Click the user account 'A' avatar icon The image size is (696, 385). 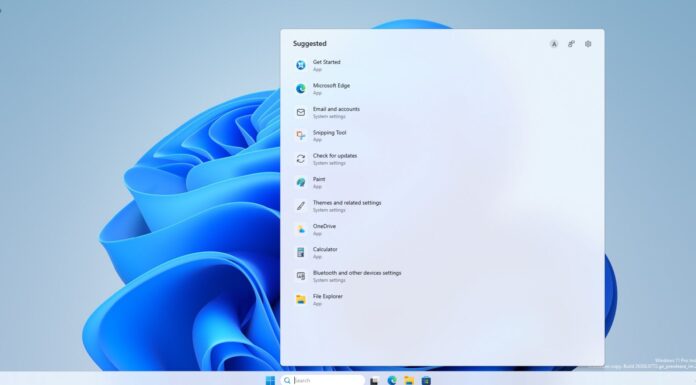click(x=554, y=44)
